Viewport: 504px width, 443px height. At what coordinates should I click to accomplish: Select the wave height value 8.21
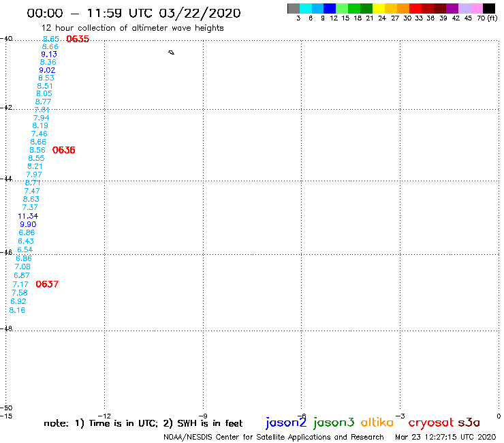(x=35, y=166)
